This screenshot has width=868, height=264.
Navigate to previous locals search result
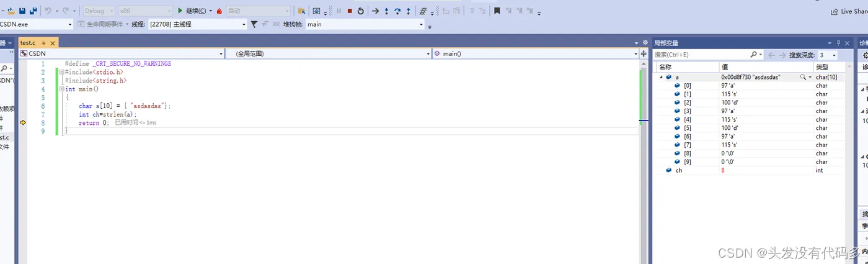point(772,55)
